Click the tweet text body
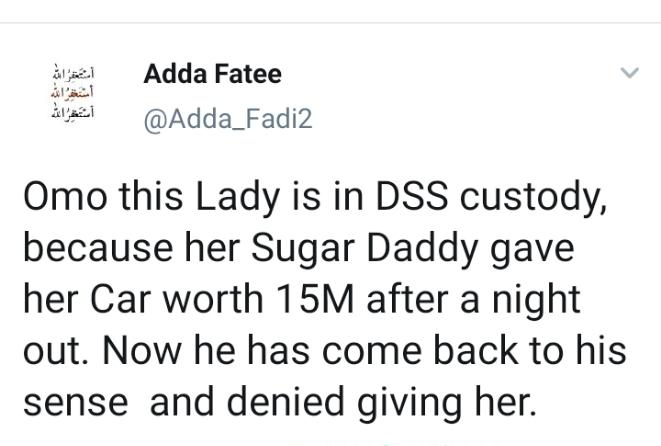Viewport: 661px width, 446px height. tap(320, 300)
